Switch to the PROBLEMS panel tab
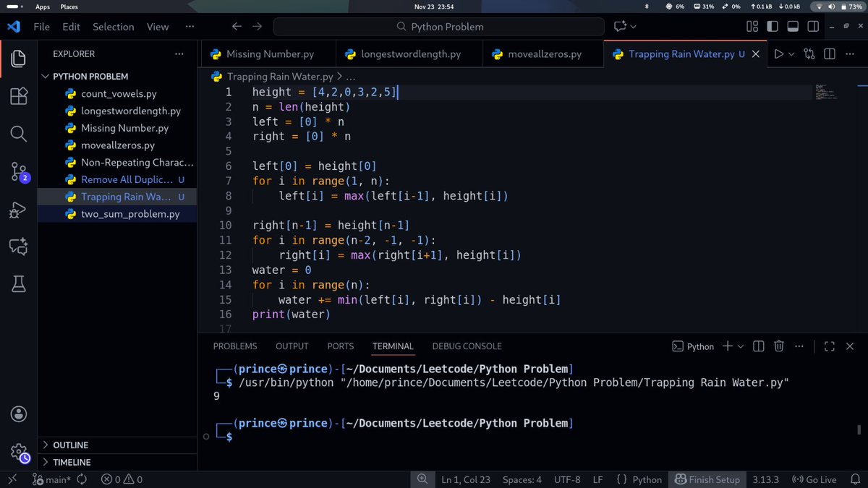 pyautogui.click(x=235, y=346)
